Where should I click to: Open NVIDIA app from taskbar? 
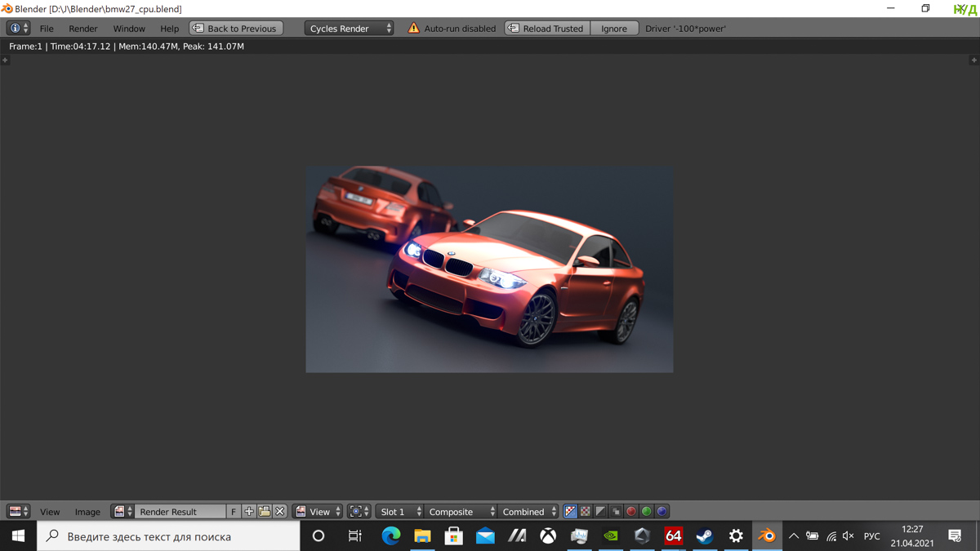click(x=611, y=536)
